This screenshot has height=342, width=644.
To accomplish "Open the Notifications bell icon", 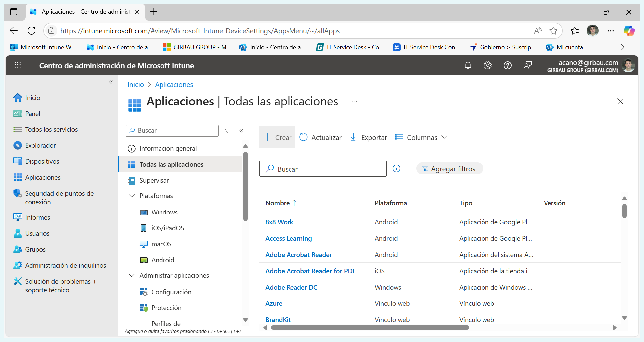I will (x=468, y=65).
